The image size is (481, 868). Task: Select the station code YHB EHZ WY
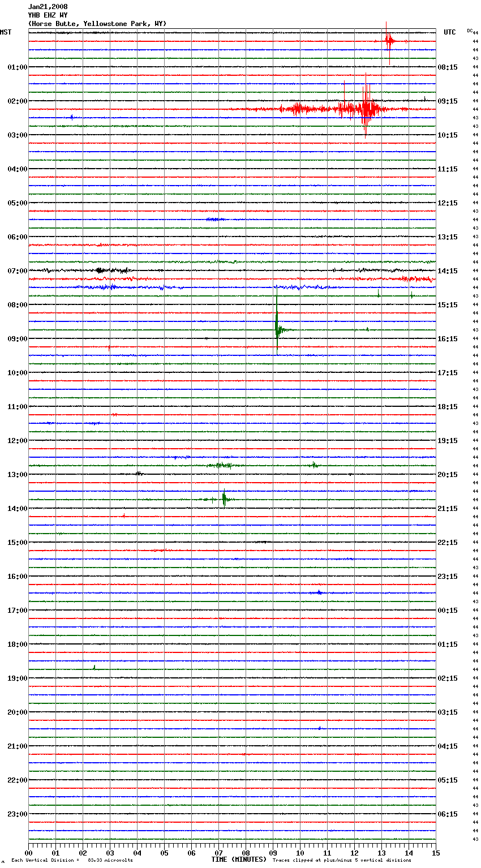[48, 15]
